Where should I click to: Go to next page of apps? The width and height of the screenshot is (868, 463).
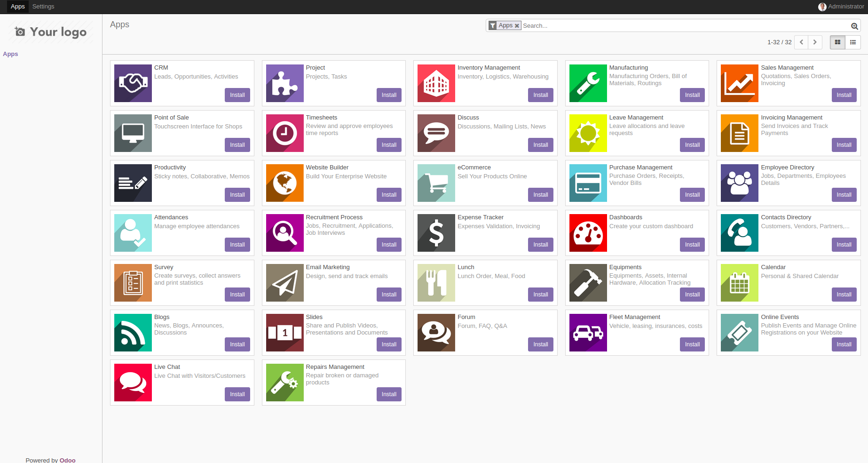(815, 42)
